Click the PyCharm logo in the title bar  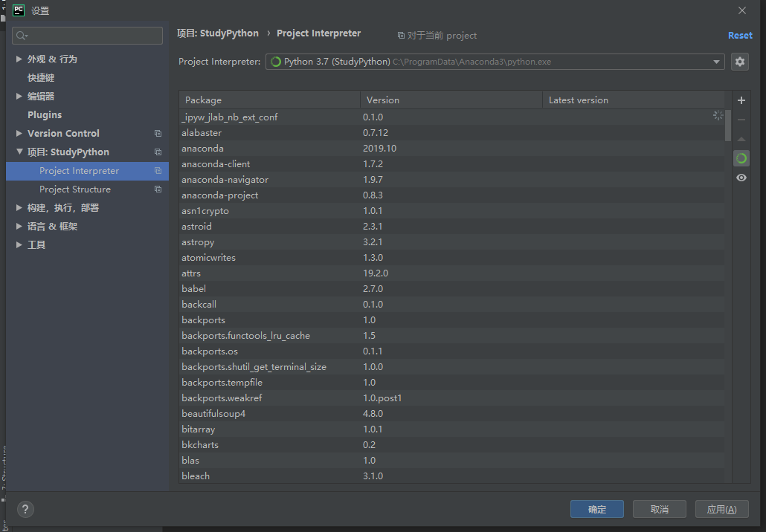(18, 10)
